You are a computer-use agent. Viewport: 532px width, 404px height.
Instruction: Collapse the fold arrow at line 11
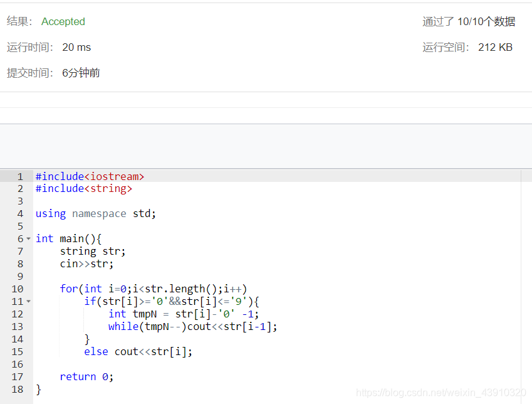pyautogui.click(x=28, y=301)
